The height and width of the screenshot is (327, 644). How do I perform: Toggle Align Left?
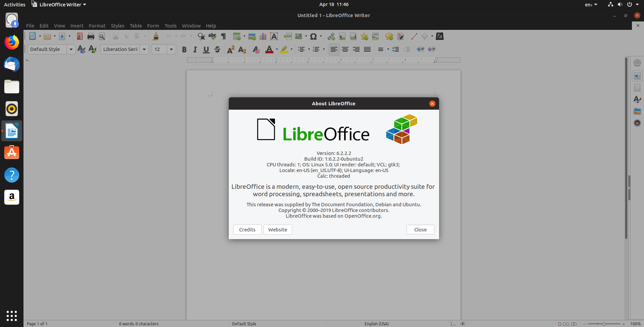[x=334, y=49]
